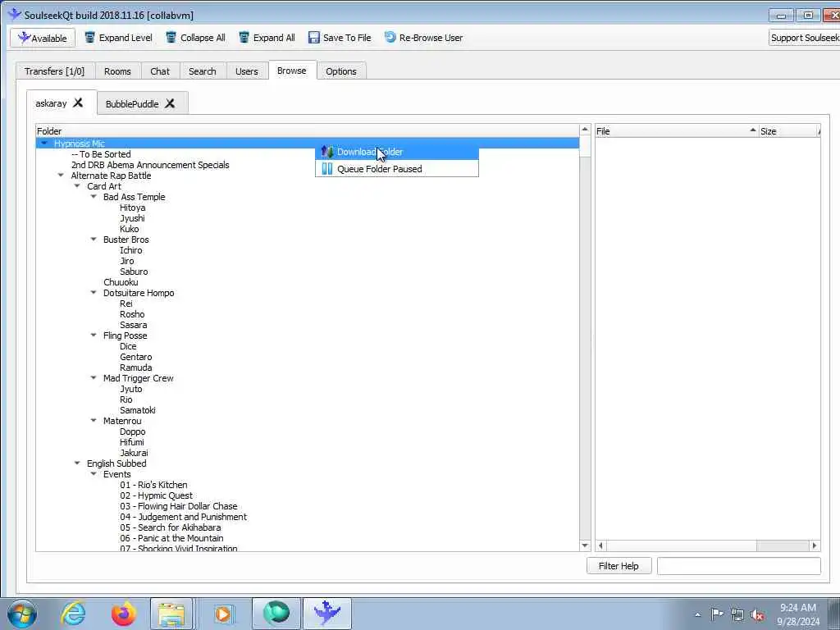Click the Collapse All toolbar icon
Screen dimensions: 840x630
click(171, 38)
